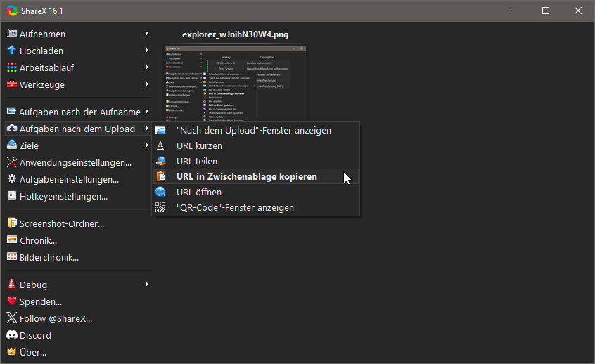
Task: Click the Aufgabeneinstellungen gear icon
Action: coord(12,179)
